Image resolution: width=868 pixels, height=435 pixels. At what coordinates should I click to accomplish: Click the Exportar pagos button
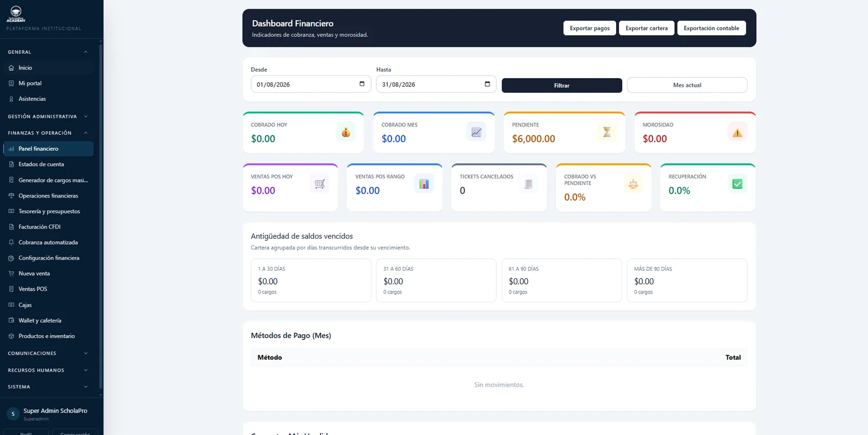coord(590,28)
